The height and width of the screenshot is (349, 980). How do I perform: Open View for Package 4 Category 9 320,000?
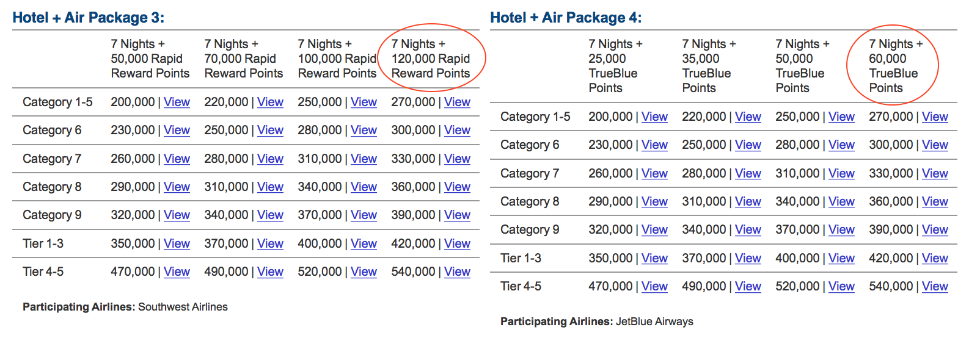coord(654,229)
